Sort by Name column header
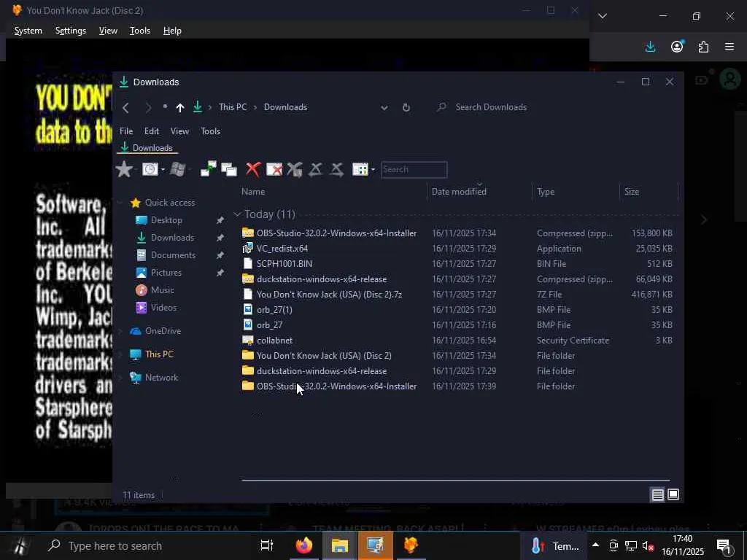747x560 pixels. pyautogui.click(x=253, y=192)
